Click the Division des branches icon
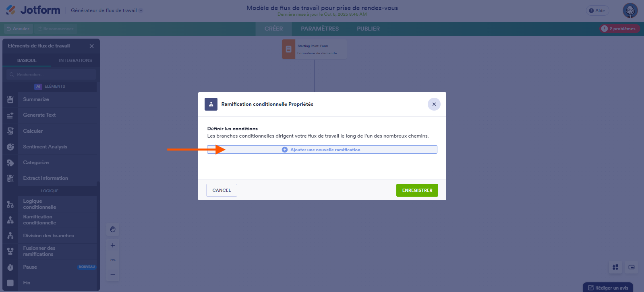644x292 pixels. [10, 236]
